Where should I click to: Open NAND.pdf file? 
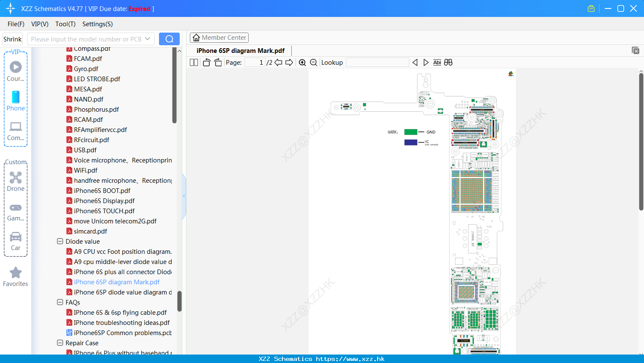point(89,99)
